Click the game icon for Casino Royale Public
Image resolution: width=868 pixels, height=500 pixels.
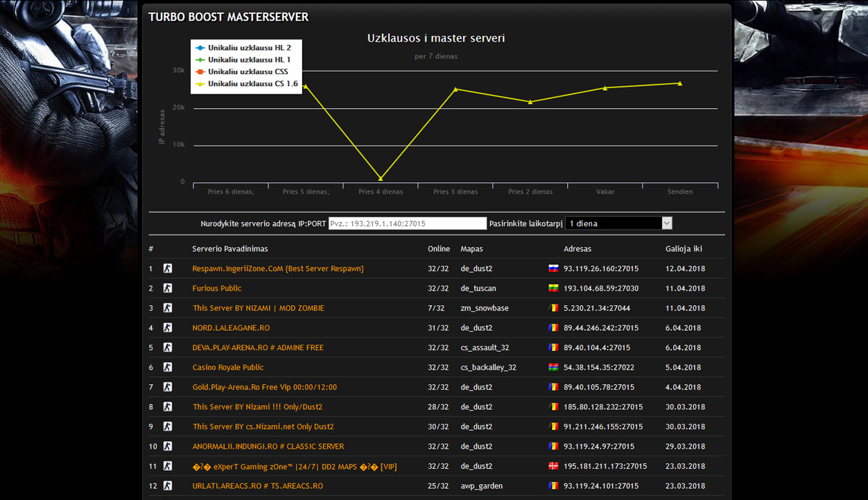pyautogui.click(x=167, y=367)
